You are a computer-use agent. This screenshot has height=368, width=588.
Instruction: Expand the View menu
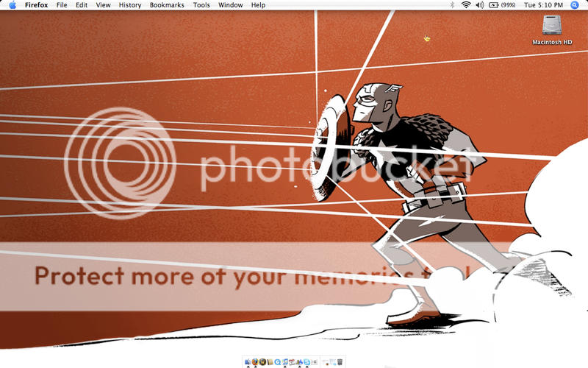pyautogui.click(x=104, y=5)
